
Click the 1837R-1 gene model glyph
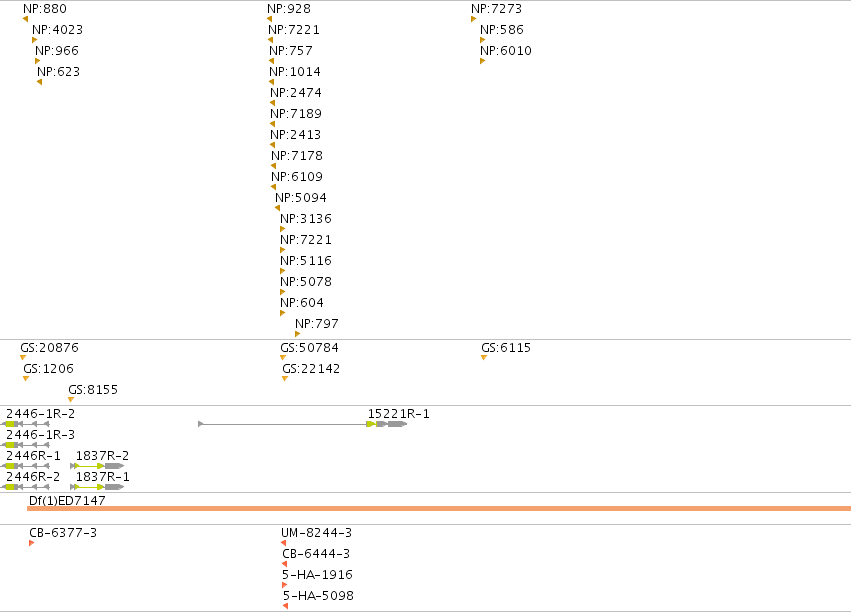click(x=97, y=487)
